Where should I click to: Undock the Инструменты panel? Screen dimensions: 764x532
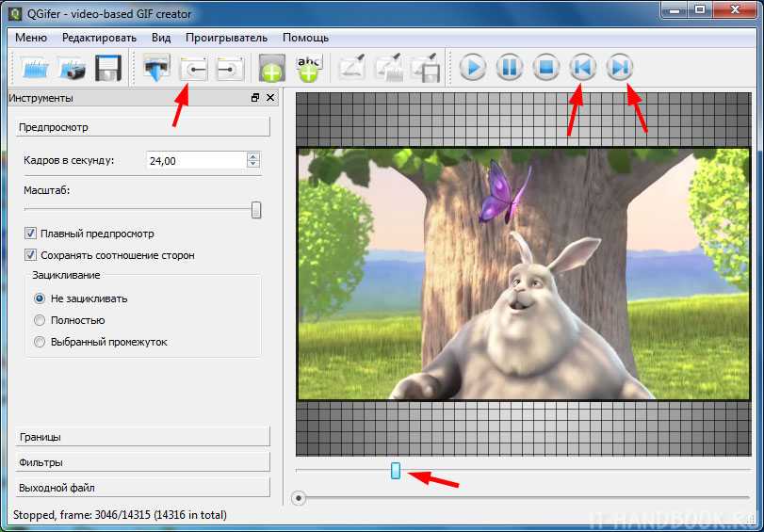pyautogui.click(x=255, y=98)
